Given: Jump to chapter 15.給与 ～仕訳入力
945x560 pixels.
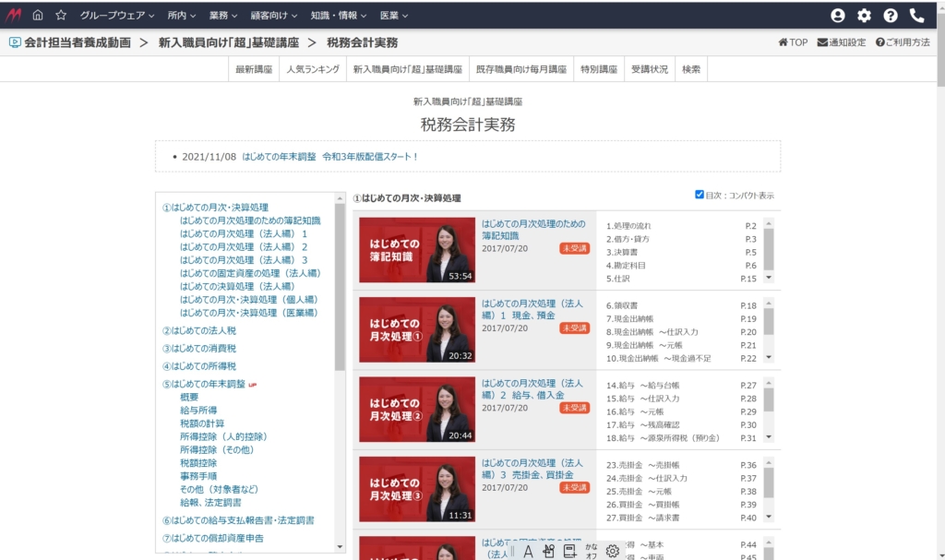Looking at the screenshot, I should [x=642, y=399].
